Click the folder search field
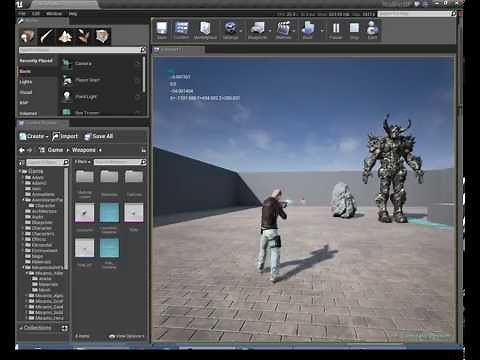 coord(48,162)
